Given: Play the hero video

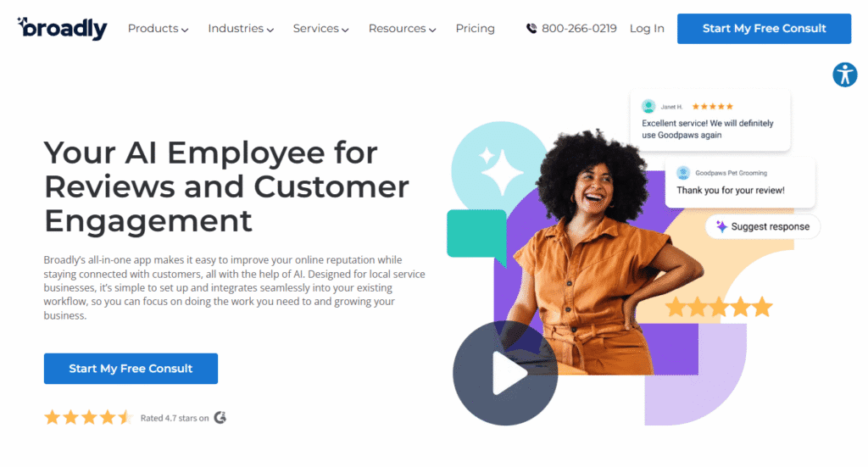Looking at the screenshot, I should click(x=505, y=373).
